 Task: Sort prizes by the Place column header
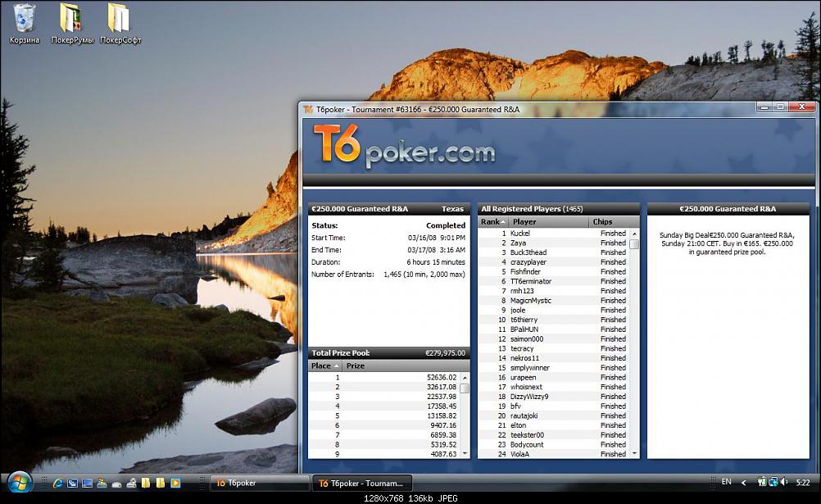325,366
